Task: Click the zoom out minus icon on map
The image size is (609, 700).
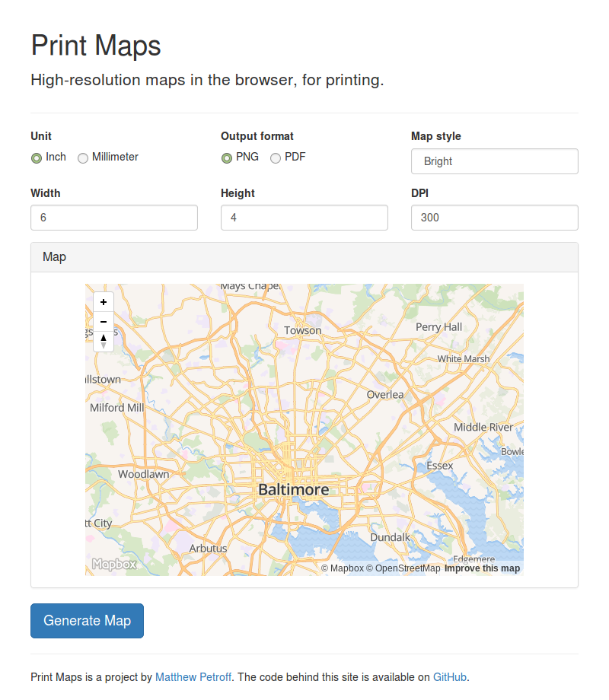Action: pyautogui.click(x=103, y=322)
